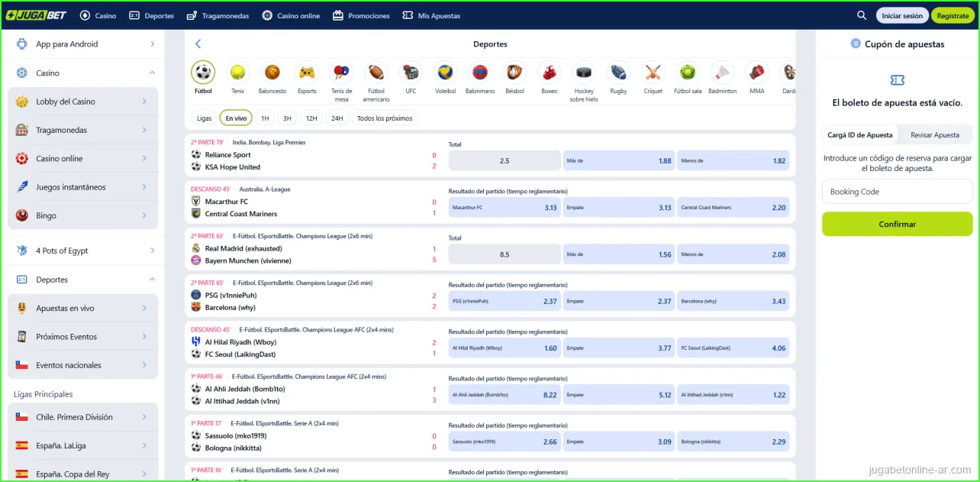Viewport: 980px width, 482px height.
Task: Open España. LaLiga league link
Action: click(x=83, y=445)
